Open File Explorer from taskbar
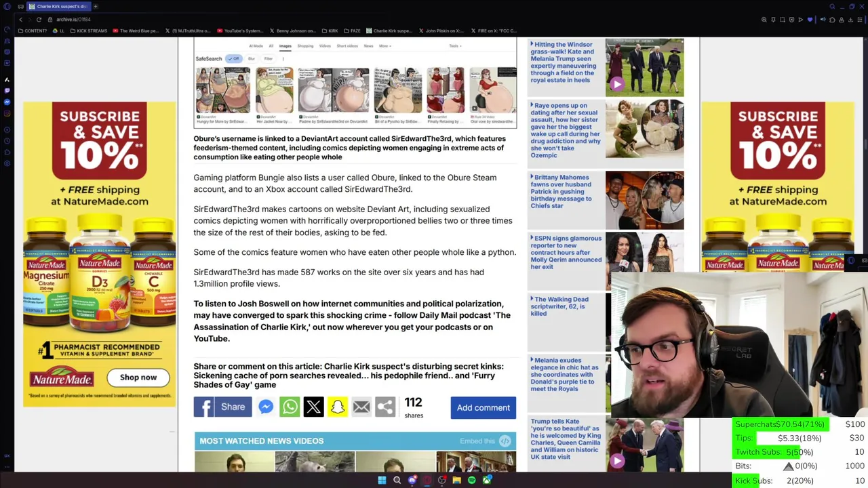Image resolution: width=868 pixels, height=488 pixels. tap(456, 480)
